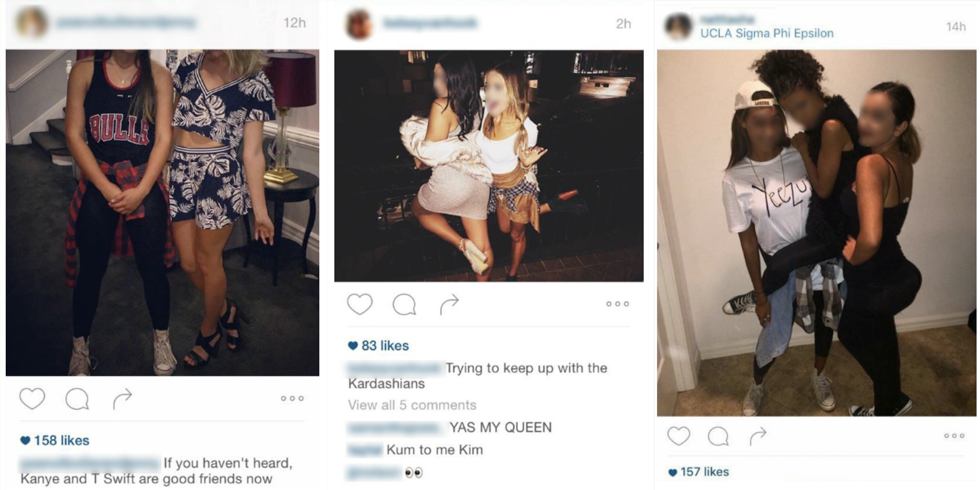Open the Yeezus shirt photo
Viewport: 980px width, 490px height.
tap(816, 233)
